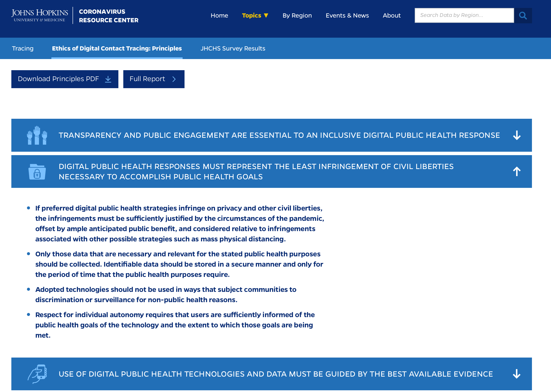Open the Full Report
The height and width of the screenshot is (392, 551).
pyautogui.click(x=153, y=79)
